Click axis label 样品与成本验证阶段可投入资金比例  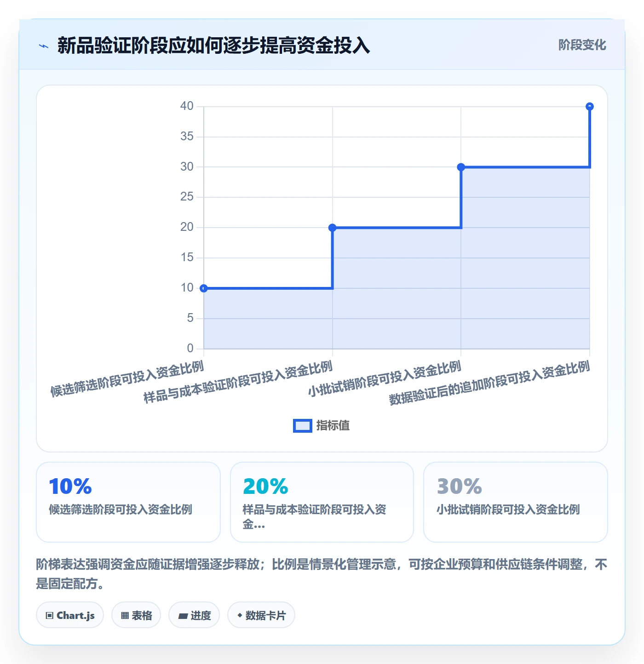[x=238, y=382]
